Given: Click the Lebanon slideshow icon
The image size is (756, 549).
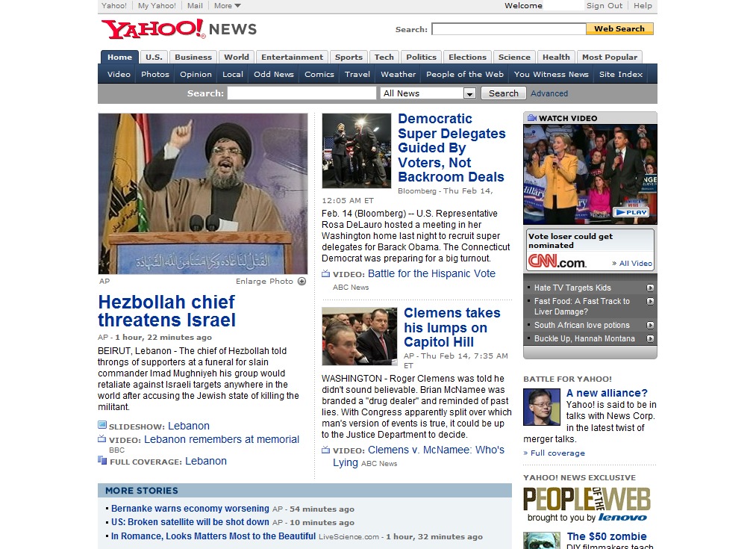Looking at the screenshot, I should point(102,426).
